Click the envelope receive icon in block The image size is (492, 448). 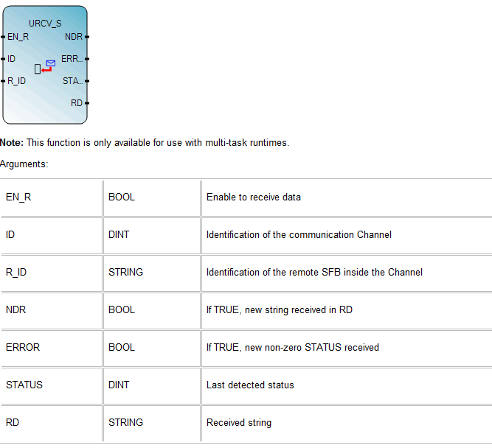click(45, 67)
